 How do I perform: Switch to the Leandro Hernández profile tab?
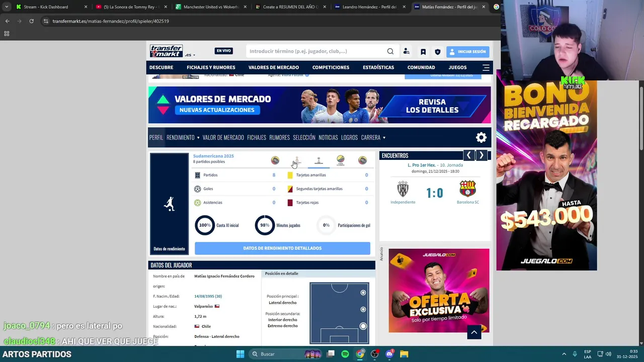(370, 7)
